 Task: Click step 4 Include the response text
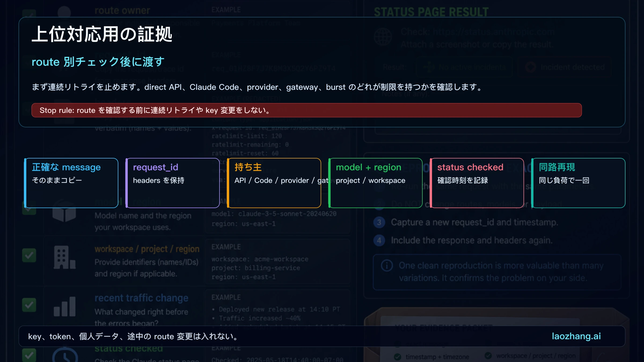pyautogui.click(x=472, y=241)
